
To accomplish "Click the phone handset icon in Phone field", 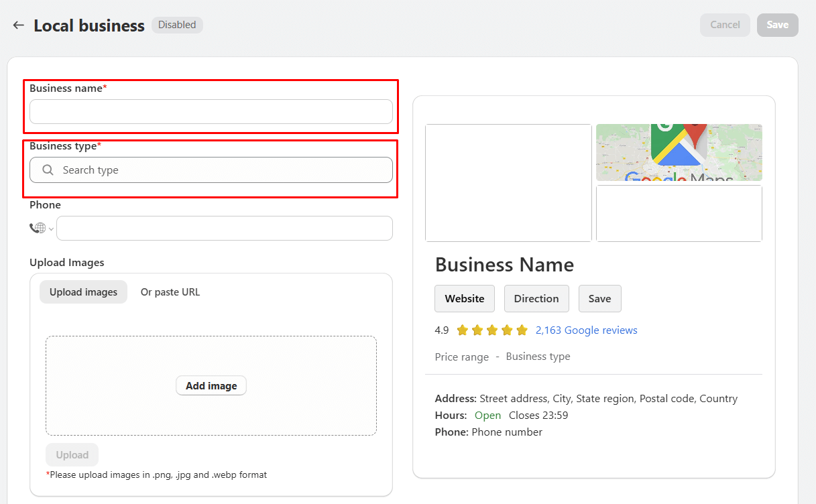I will click(35, 228).
